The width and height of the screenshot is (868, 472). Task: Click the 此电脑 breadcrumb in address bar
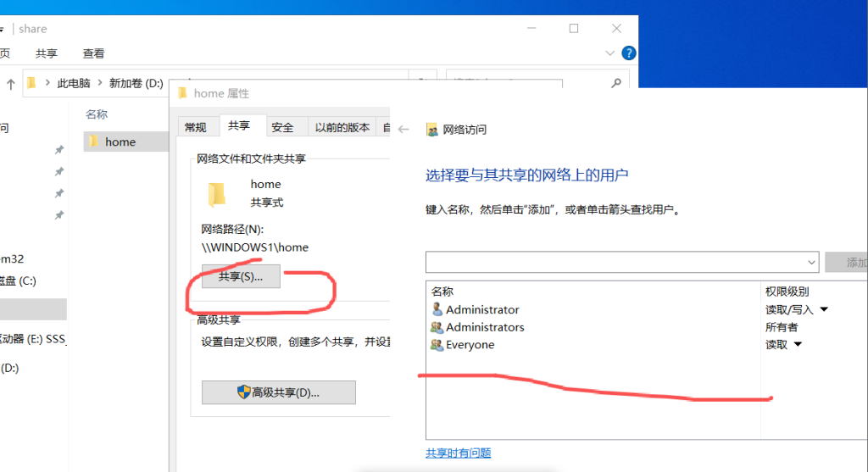tap(76, 83)
